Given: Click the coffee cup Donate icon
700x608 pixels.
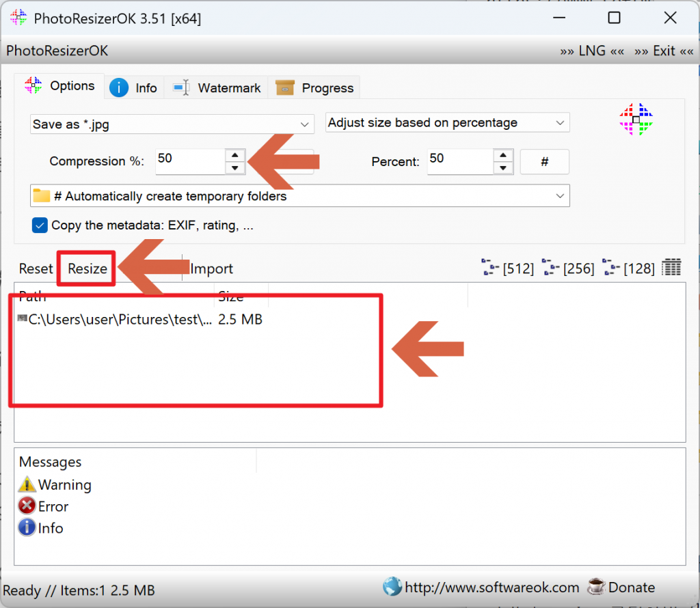Looking at the screenshot, I should point(596,587).
